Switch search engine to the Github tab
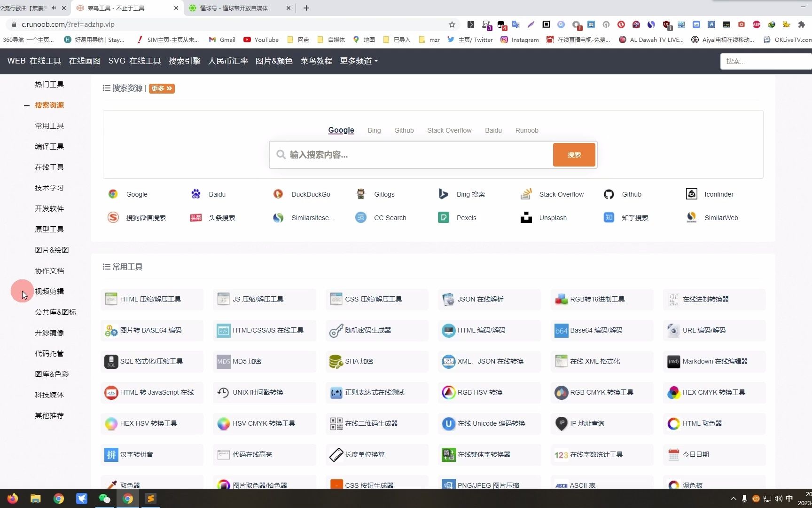This screenshot has height=508, width=812. [404, 130]
